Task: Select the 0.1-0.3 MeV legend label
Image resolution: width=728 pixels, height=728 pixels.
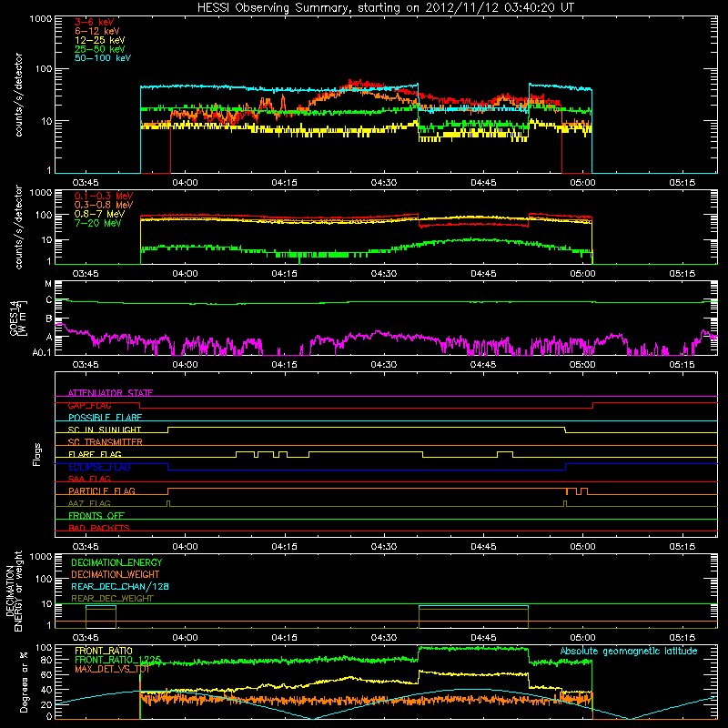Action: pyautogui.click(x=104, y=196)
